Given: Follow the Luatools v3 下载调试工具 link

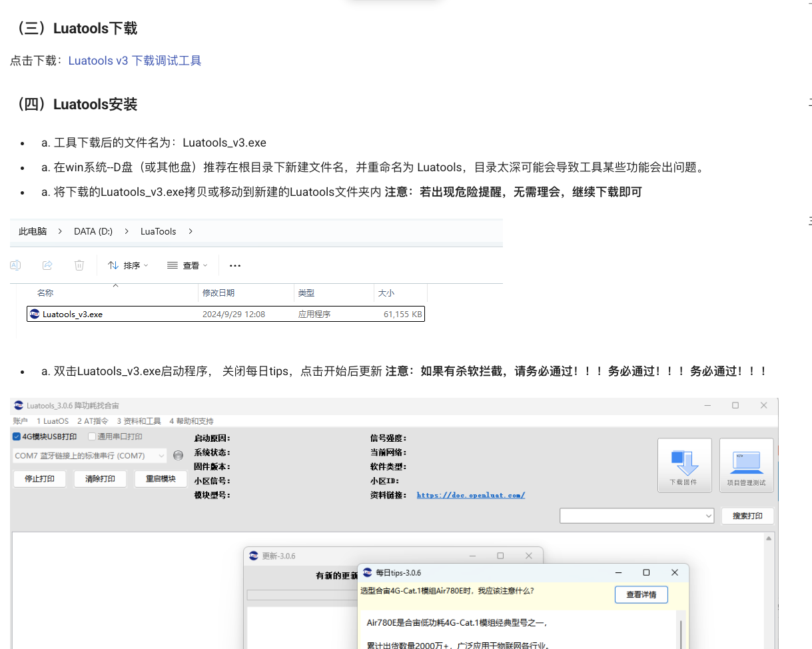Looking at the screenshot, I should 135,60.
